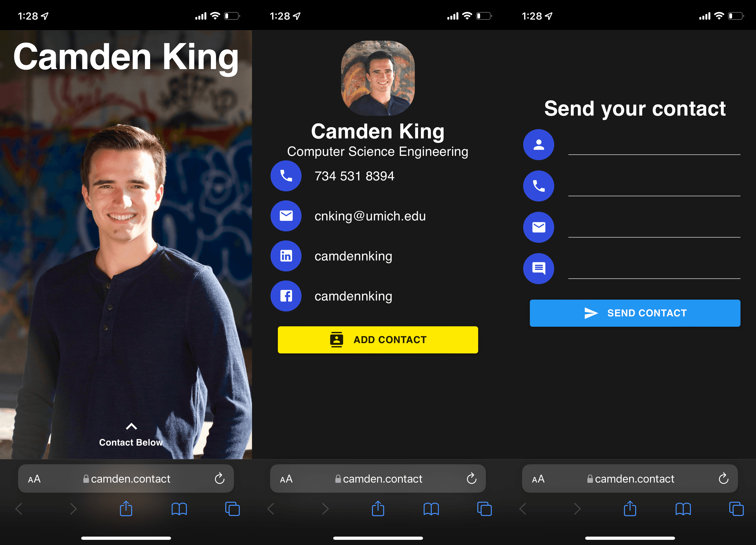Click the email icon to contact Camden
The height and width of the screenshot is (545, 756).
coord(286,215)
